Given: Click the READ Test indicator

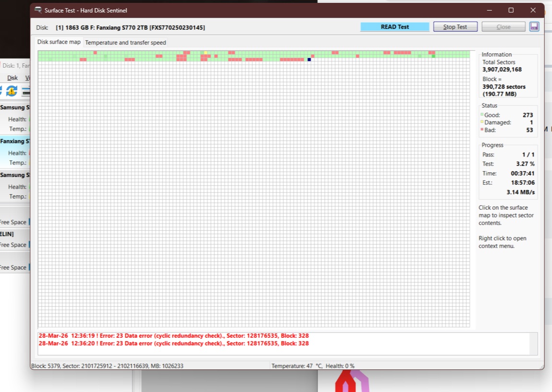Looking at the screenshot, I should tap(395, 27).
